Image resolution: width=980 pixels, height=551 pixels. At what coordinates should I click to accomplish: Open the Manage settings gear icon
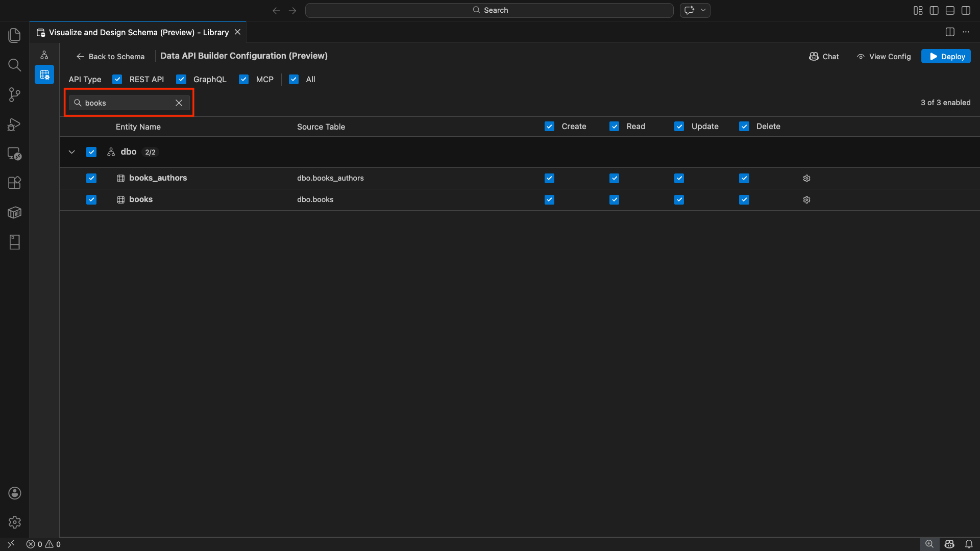pyautogui.click(x=14, y=522)
